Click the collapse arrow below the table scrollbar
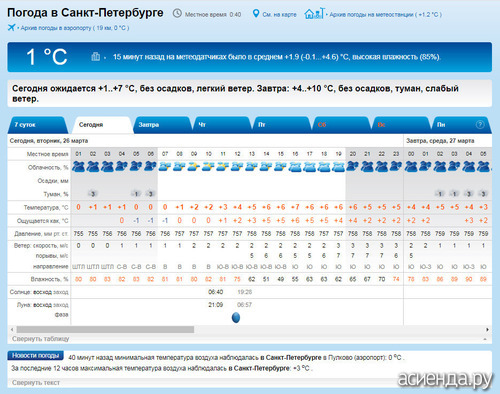500x394 pixels. (485, 339)
